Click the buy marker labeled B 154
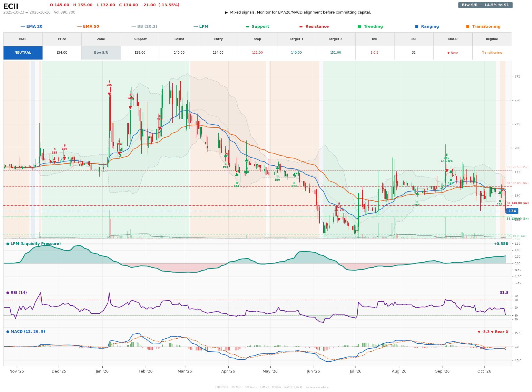The height and width of the screenshot is (392, 532). click(x=500, y=192)
